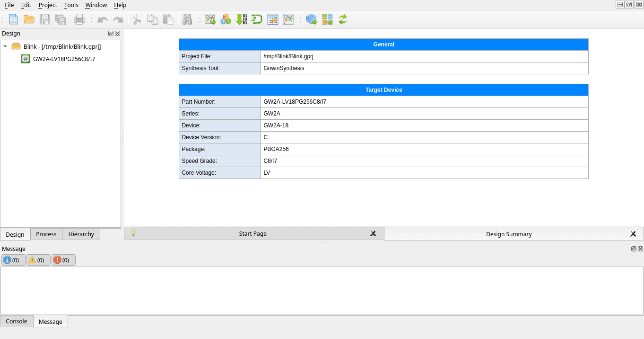Open the Window menu
The width and height of the screenshot is (644, 339).
coord(96,5)
